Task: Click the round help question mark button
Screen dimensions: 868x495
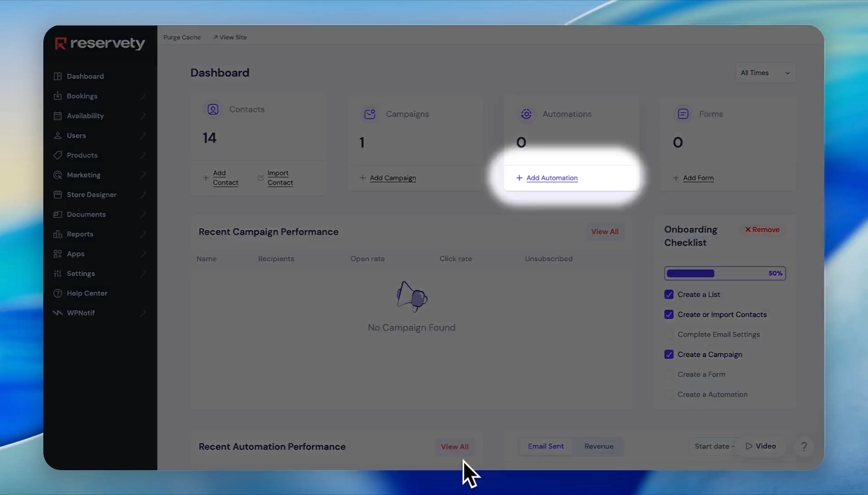Action: point(804,446)
